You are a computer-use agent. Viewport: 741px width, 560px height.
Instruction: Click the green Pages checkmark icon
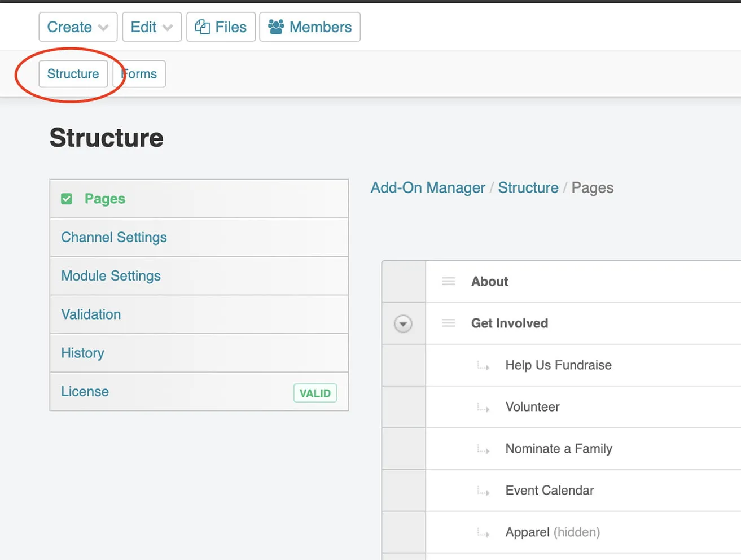point(67,199)
